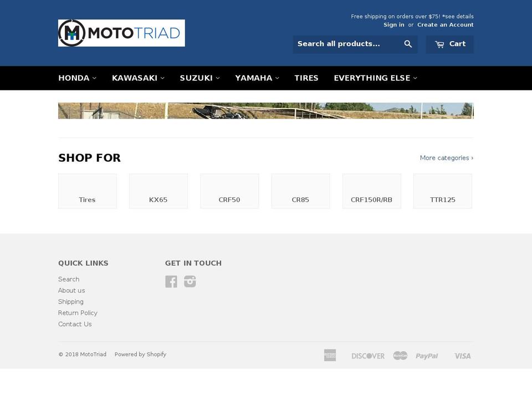Open More categories link
532x399 pixels.
point(447,158)
